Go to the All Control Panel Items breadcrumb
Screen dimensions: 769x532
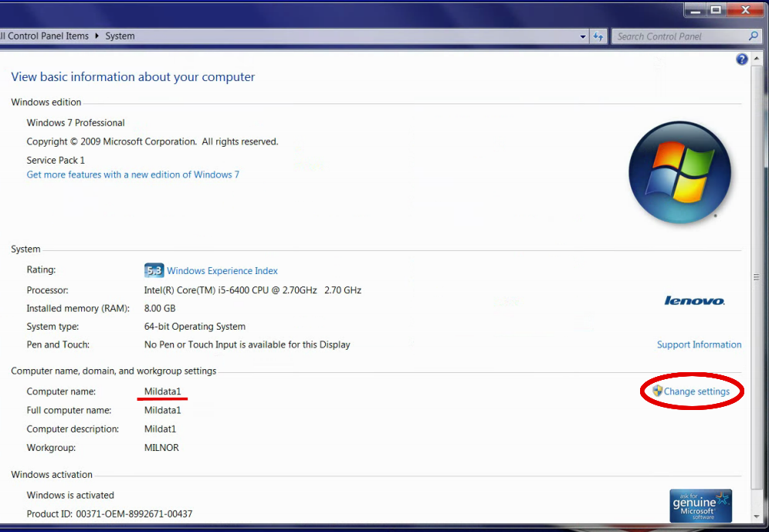click(45, 36)
